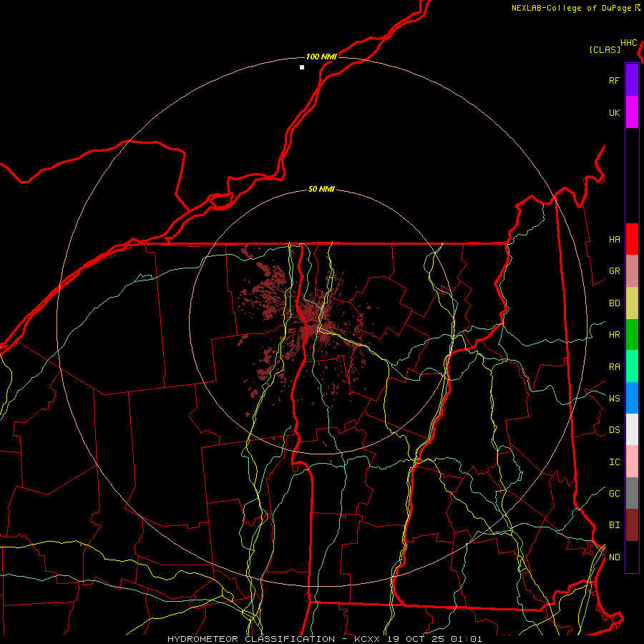
Task: Click the HR legend label
Action: click(x=614, y=334)
